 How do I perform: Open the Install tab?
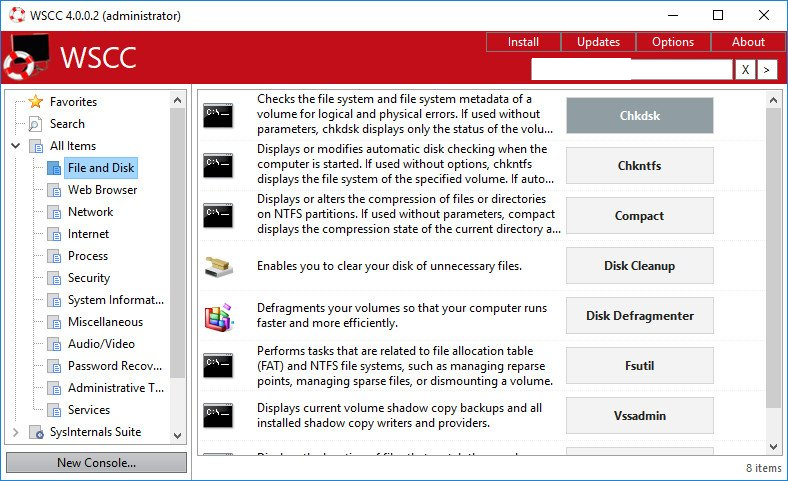(523, 42)
